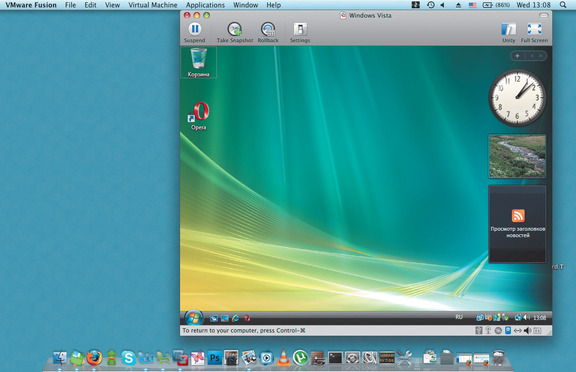The height and width of the screenshot is (372, 576).
Task: Launch Photoshop from the Dock
Action: [215, 358]
